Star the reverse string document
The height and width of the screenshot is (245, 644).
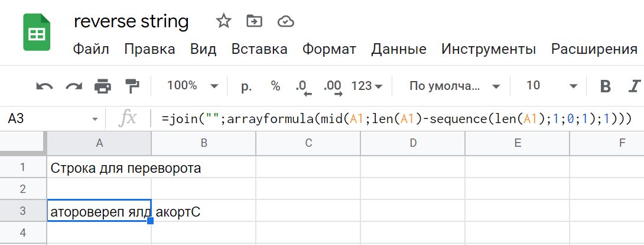[x=224, y=21]
